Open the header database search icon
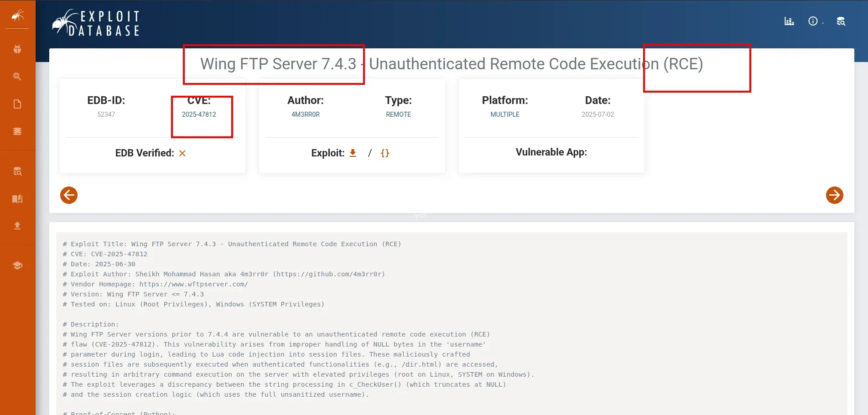The height and width of the screenshot is (415, 868). click(841, 21)
